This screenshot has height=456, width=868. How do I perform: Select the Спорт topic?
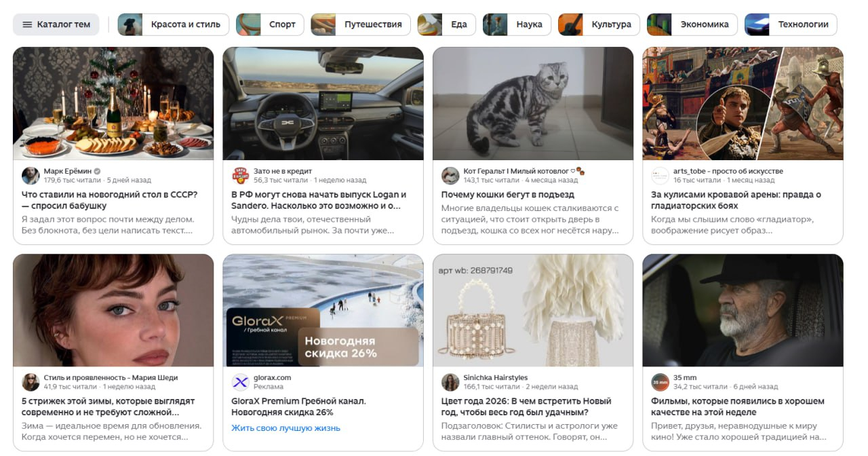[x=269, y=24]
